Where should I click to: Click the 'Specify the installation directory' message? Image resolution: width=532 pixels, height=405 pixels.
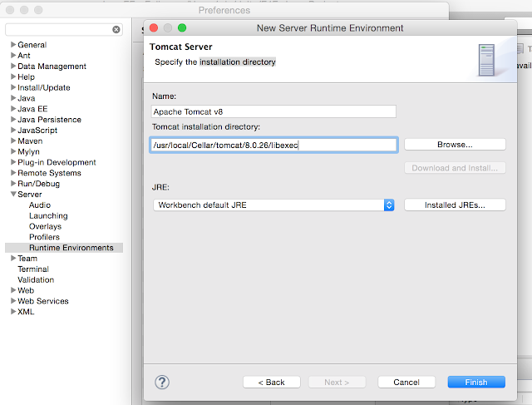pyautogui.click(x=215, y=62)
